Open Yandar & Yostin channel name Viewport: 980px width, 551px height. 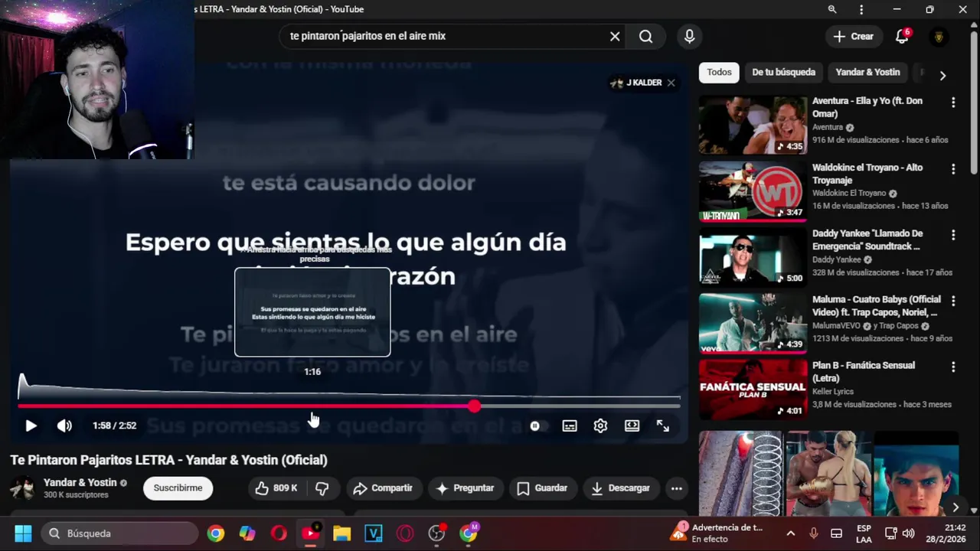point(80,483)
